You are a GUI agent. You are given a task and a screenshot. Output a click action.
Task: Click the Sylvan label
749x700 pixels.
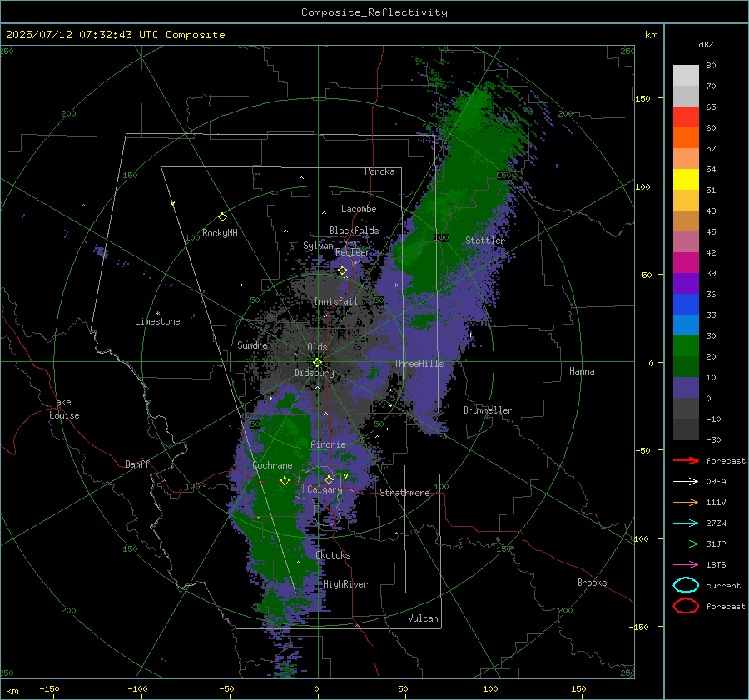[318, 246]
